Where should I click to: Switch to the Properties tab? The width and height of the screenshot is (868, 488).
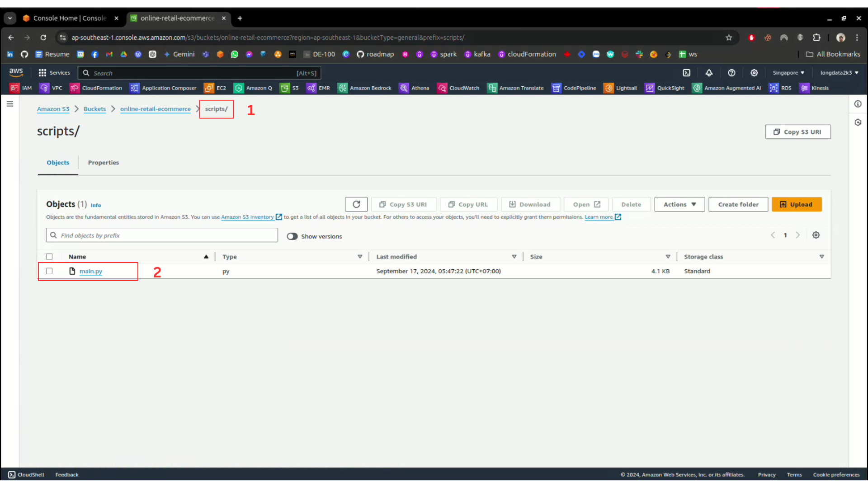(103, 163)
